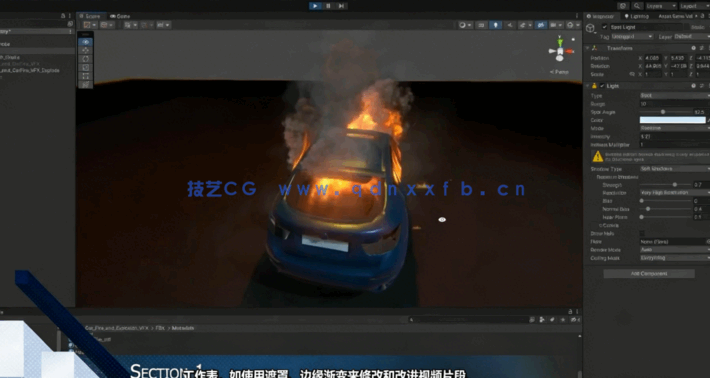Image resolution: width=710 pixels, height=378 pixels.
Task: Toggle the Scale constrain proportions link icon
Action: 632,74
